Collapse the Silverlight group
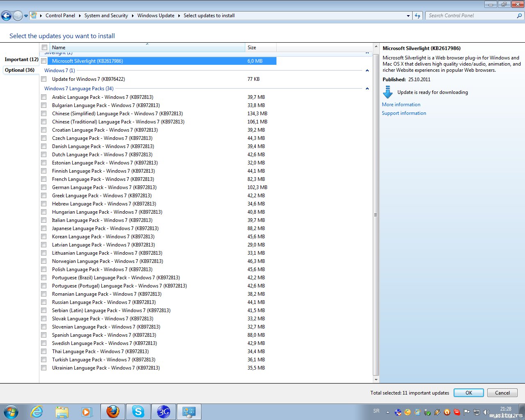Image resolution: width=525 pixels, height=420 pixels. tap(367, 53)
